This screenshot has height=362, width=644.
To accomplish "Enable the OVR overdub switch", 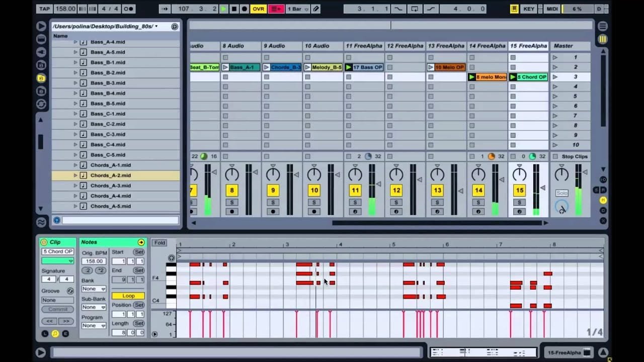I will pyautogui.click(x=258, y=9).
